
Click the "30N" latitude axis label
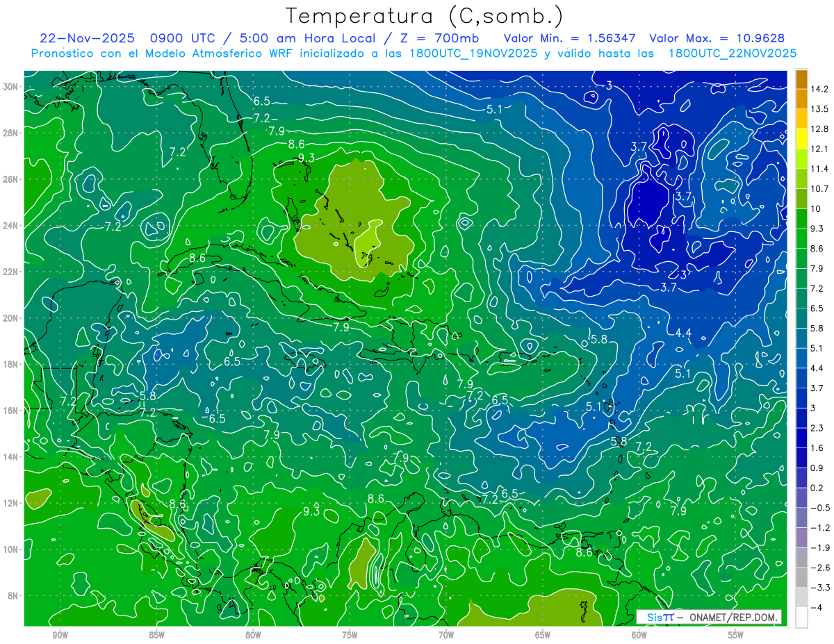coord(12,87)
